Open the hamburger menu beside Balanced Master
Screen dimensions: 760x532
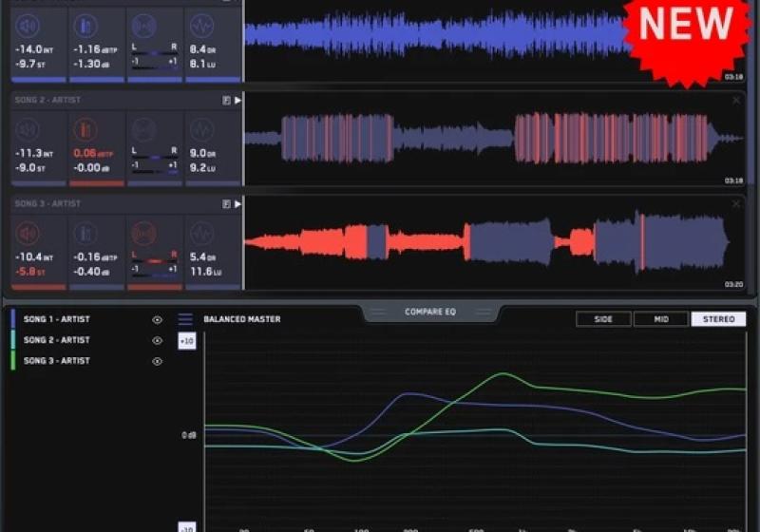[x=185, y=319]
